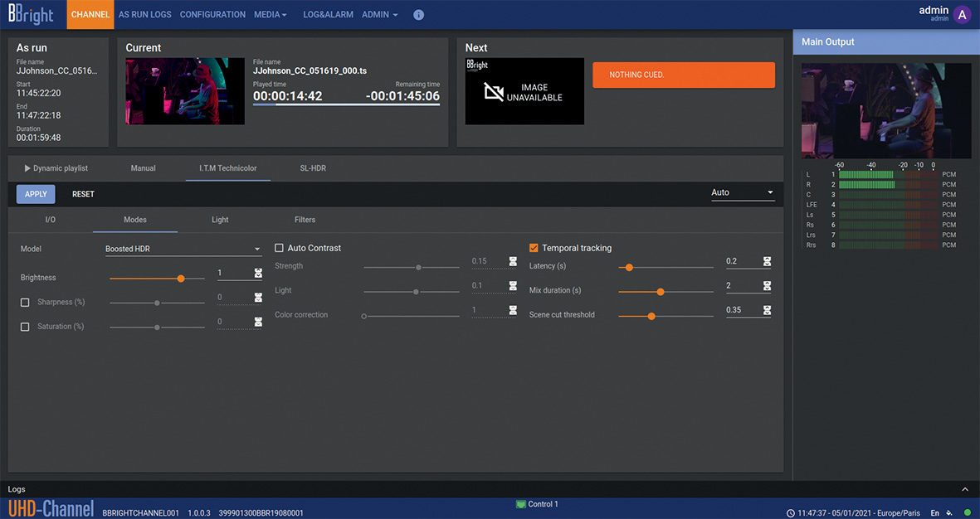The image size is (980, 519).
Task: Click the RESET button
Action: click(x=83, y=194)
